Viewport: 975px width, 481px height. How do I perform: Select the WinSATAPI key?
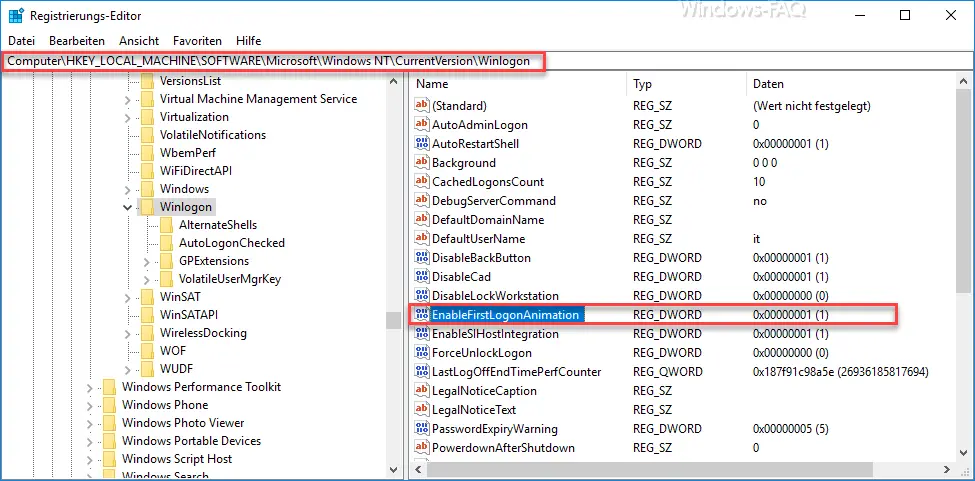[188, 315]
